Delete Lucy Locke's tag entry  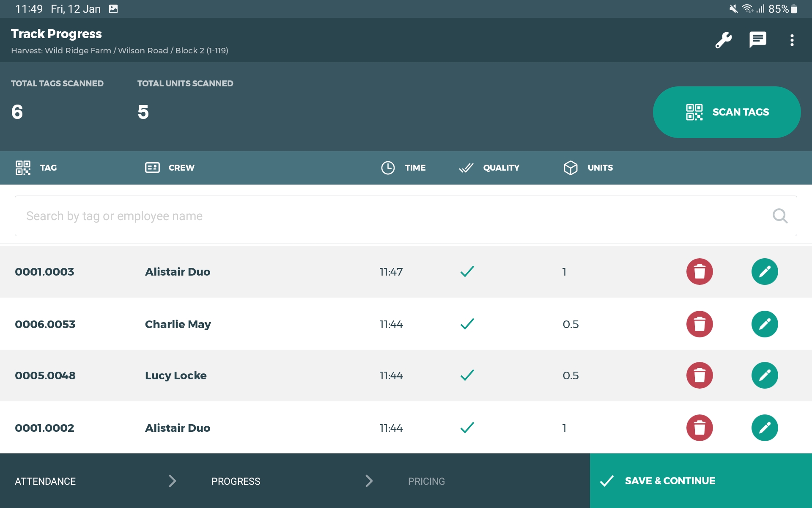[699, 375]
